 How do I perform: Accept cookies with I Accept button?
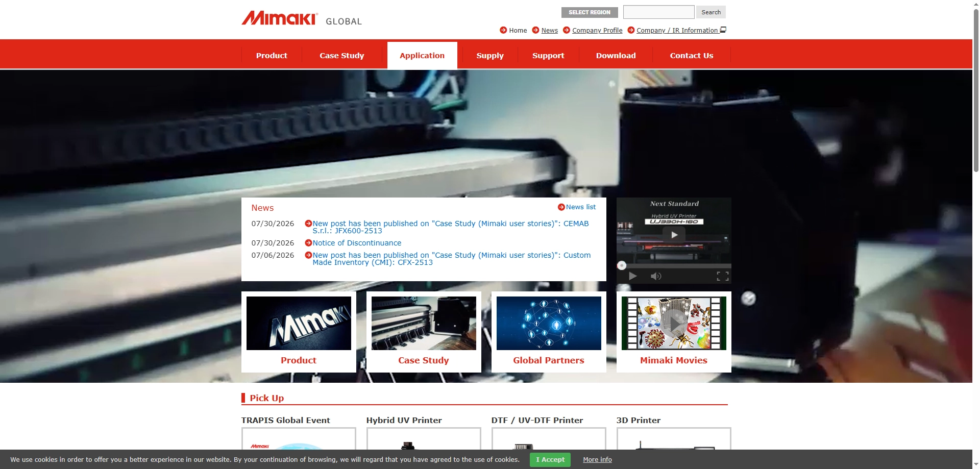click(x=550, y=460)
